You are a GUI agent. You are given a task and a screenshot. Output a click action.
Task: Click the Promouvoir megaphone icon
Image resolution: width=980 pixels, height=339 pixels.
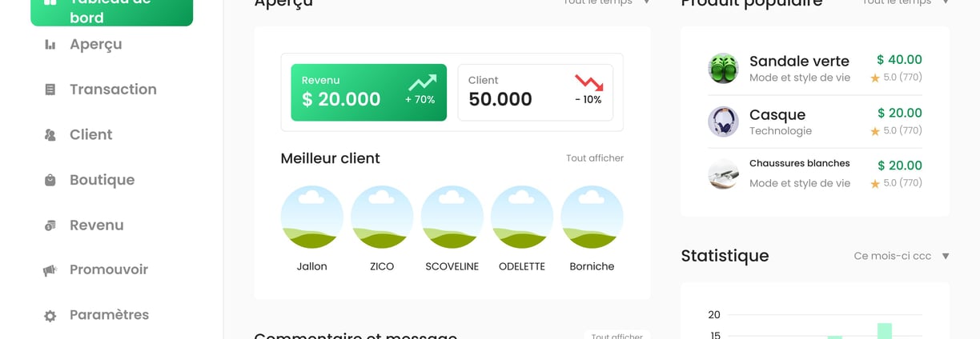point(50,270)
